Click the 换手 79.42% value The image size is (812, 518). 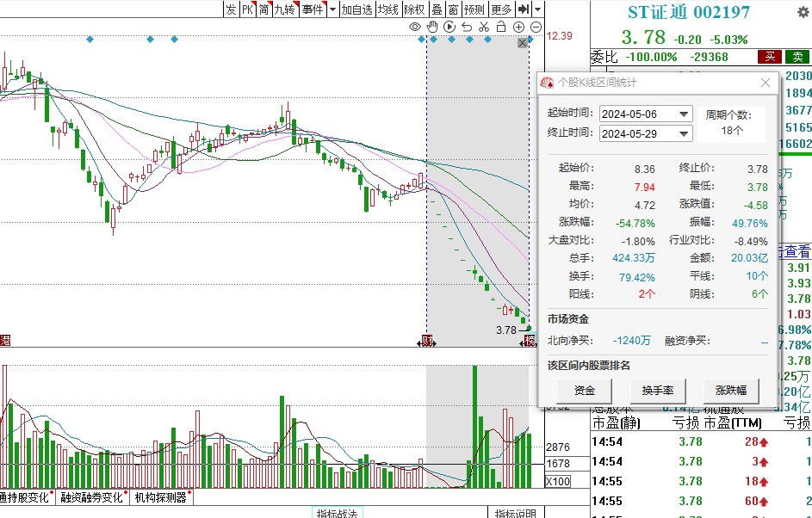637,277
